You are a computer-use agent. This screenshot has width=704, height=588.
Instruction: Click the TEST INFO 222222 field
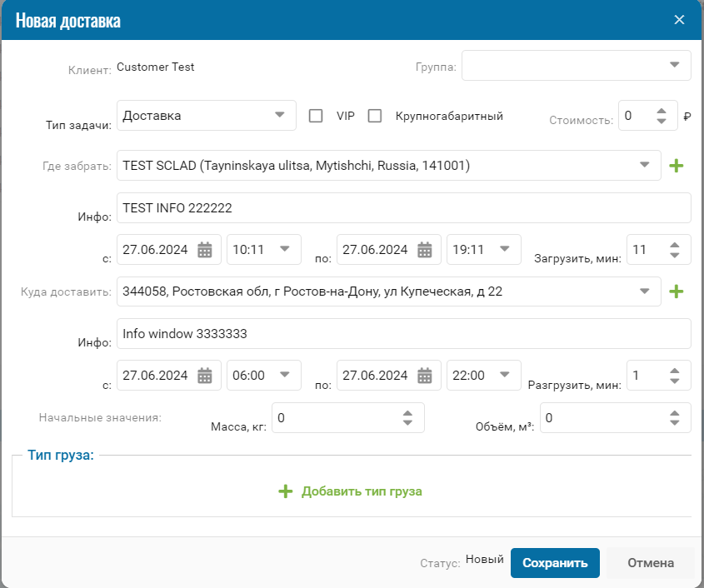click(403, 208)
